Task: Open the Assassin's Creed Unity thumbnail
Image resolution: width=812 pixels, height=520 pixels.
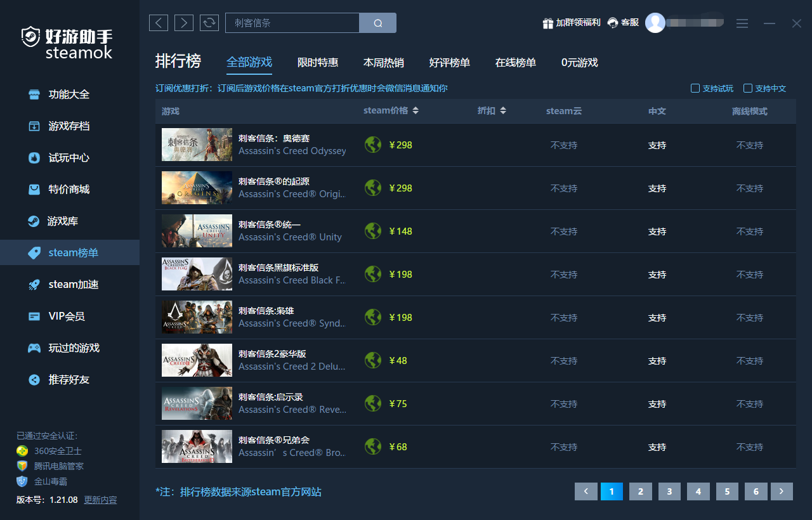Action: 197,231
